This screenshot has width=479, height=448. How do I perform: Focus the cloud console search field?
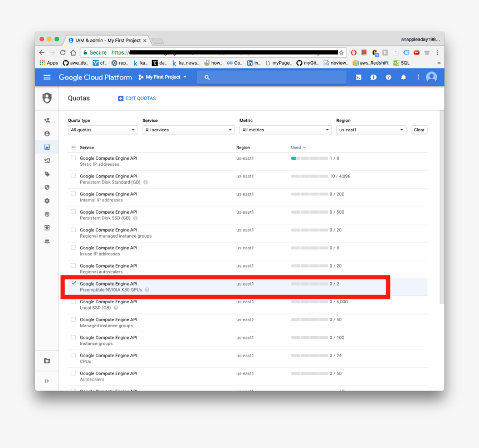coord(272,77)
